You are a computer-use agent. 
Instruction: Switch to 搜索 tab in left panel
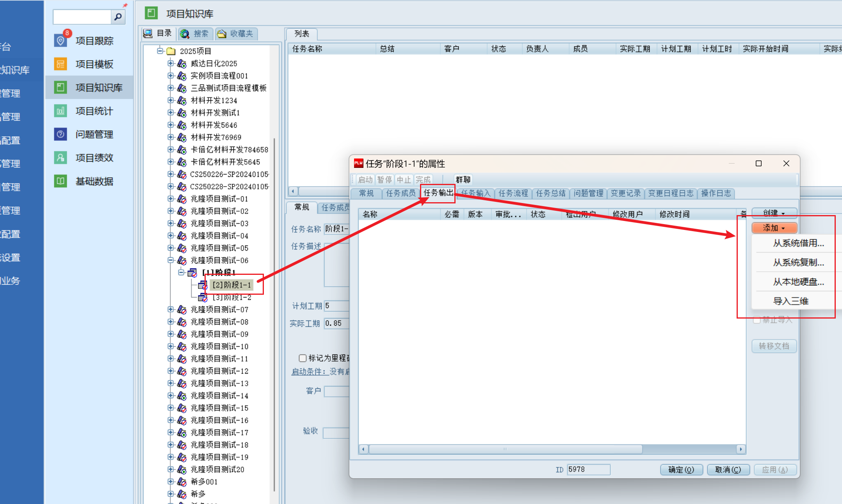196,34
